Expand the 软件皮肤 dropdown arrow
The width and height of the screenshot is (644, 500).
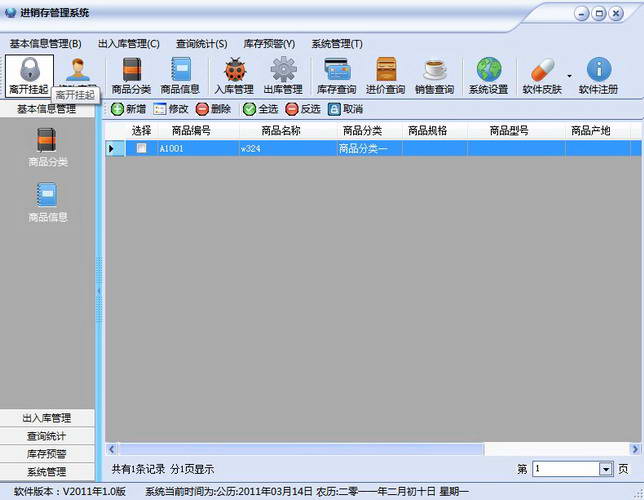click(x=569, y=76)
